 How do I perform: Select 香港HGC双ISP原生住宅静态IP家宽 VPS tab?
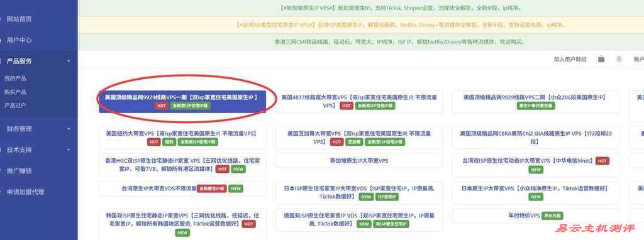(182, 165)
